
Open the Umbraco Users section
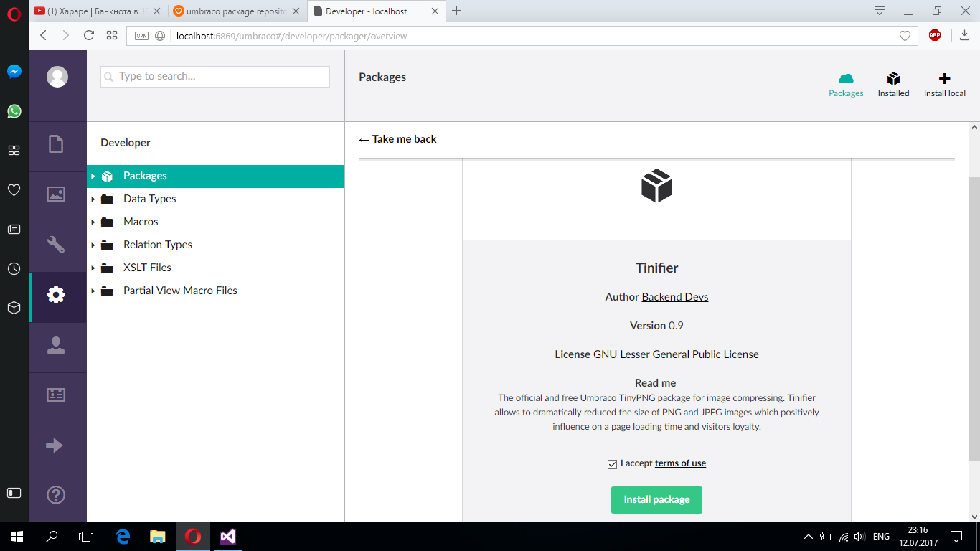(x=56, y=345)
